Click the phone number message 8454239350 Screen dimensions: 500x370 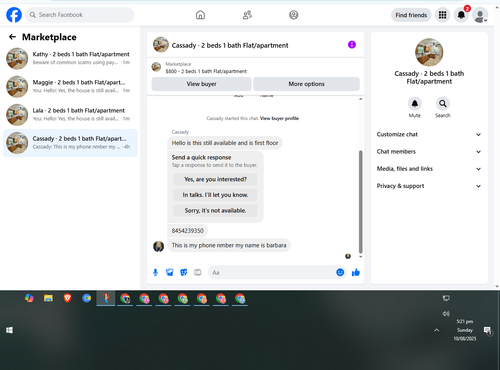click(187, 231)
